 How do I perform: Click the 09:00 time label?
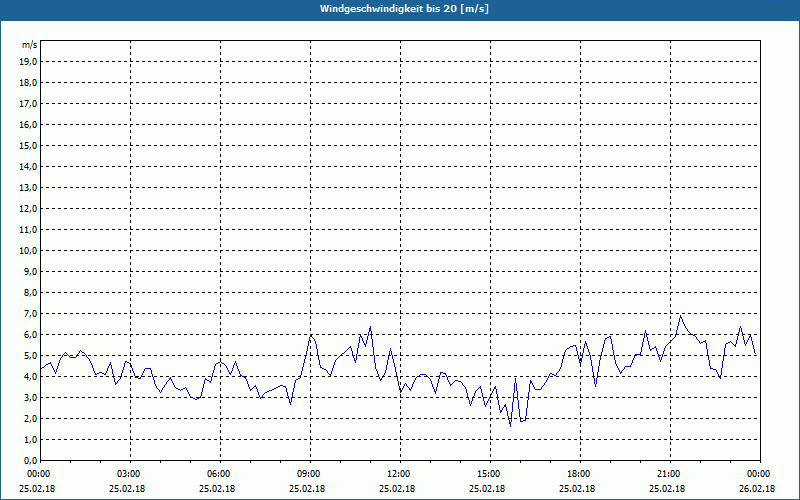(x=310, y=474)
